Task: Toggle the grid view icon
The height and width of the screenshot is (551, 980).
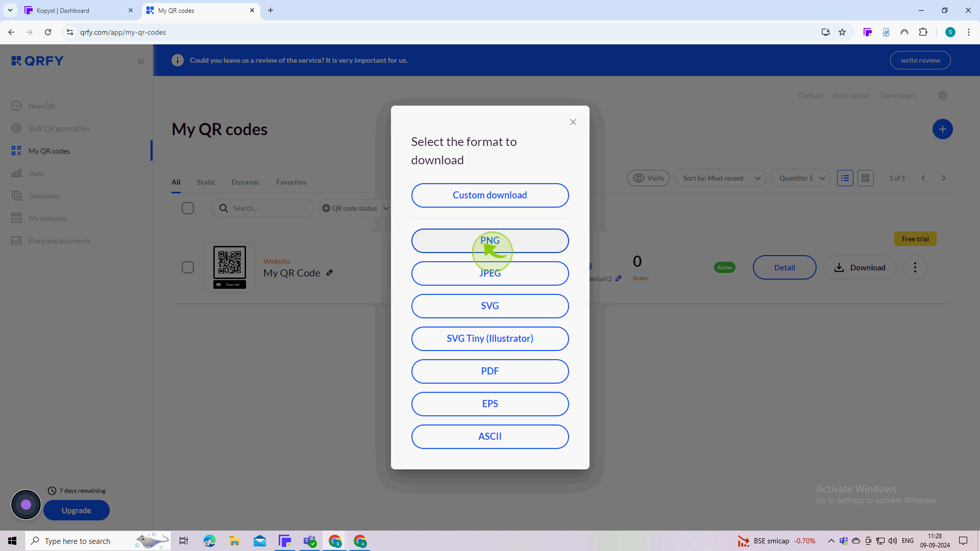Action: click(x=866, y=177)
